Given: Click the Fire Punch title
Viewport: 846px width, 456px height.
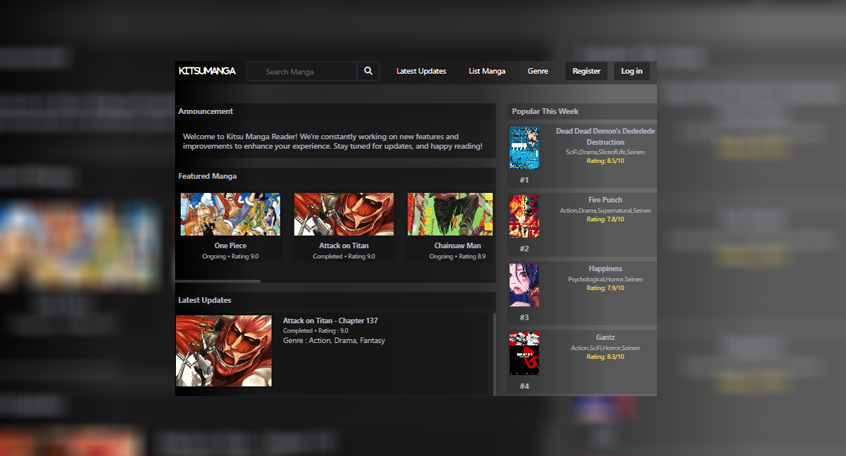Looking at the screenshot, I should tap(605, 200).
